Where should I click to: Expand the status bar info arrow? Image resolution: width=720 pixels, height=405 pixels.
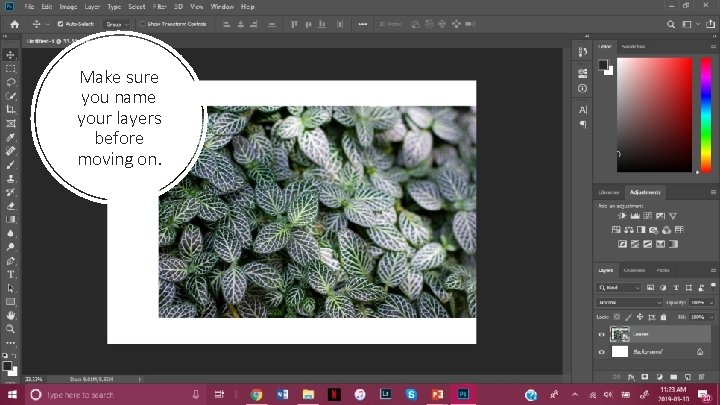[x=140, y=379]
